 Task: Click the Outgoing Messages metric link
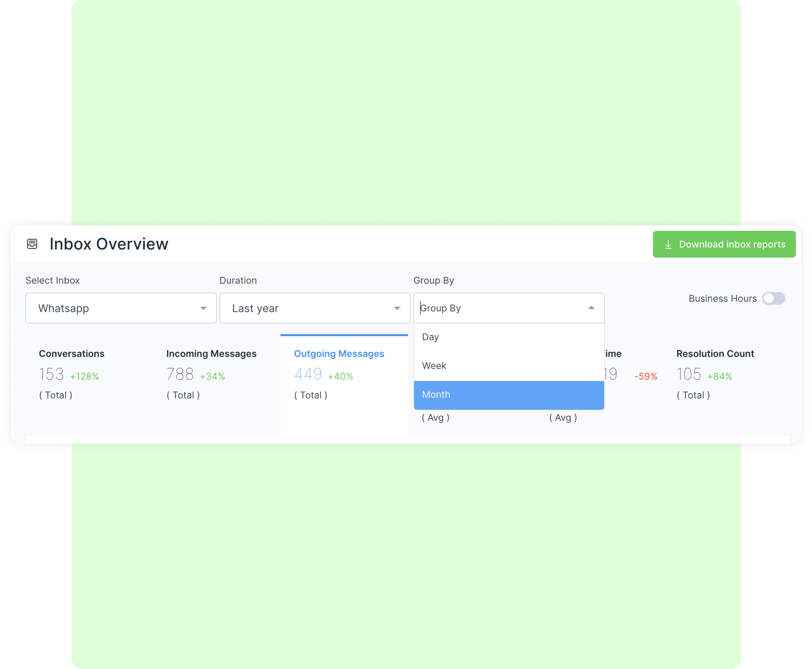point(339,353)
